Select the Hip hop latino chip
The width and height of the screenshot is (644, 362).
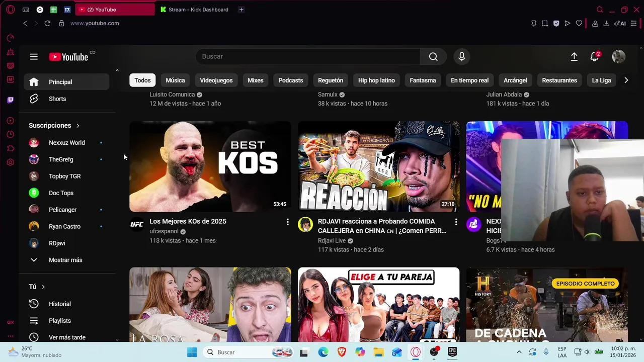click(x=376, y=80)
